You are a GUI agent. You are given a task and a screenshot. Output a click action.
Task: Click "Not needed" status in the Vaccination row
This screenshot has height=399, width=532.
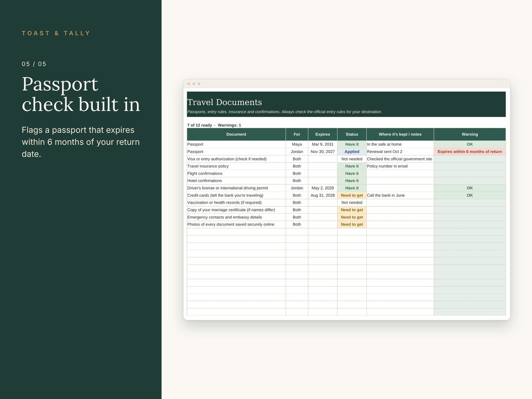[x=352, y=203]
